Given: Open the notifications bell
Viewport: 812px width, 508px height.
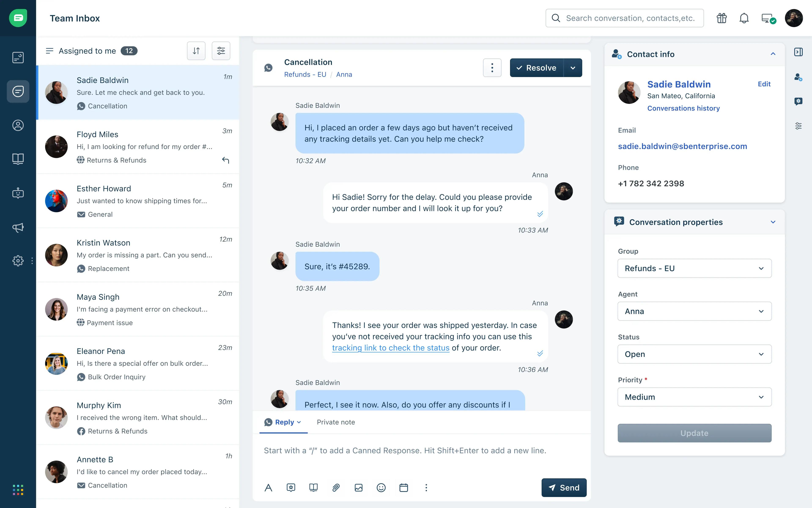Looking at the screenshot, I should (x=744, y=18).
